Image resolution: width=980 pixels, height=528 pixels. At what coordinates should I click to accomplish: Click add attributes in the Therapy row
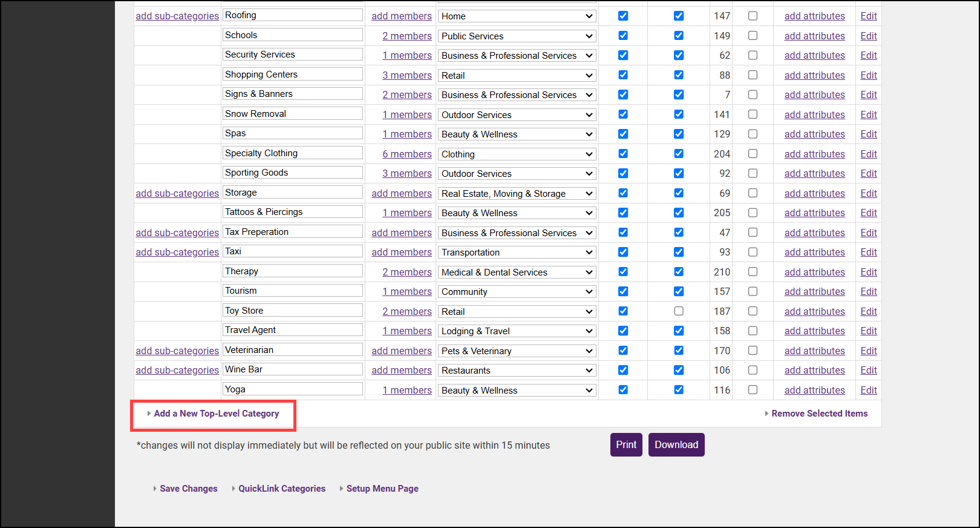point(814,272)
